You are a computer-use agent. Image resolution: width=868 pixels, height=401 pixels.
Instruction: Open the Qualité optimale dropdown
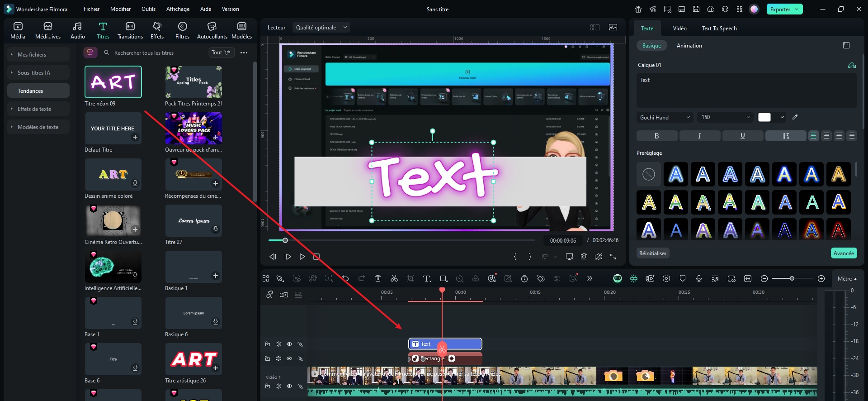321,28
